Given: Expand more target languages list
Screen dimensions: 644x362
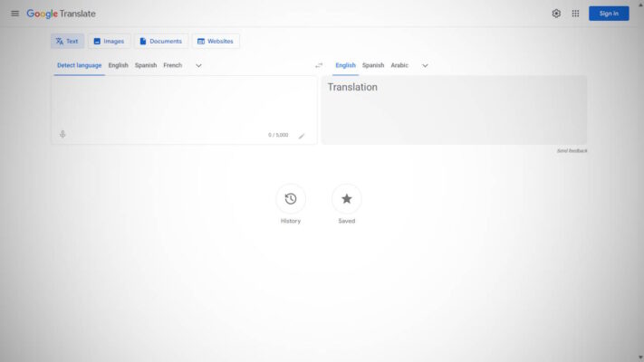Looking at the screenshot, I should click(425, 66).
